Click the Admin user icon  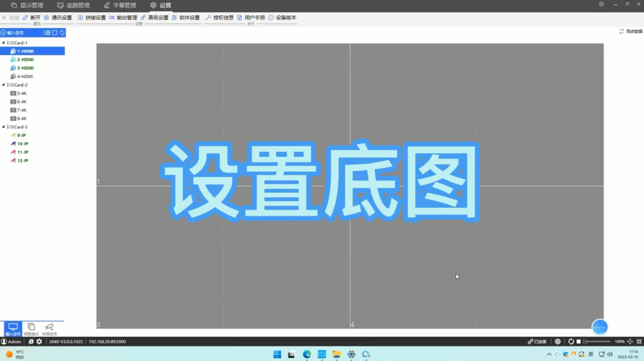4,342
